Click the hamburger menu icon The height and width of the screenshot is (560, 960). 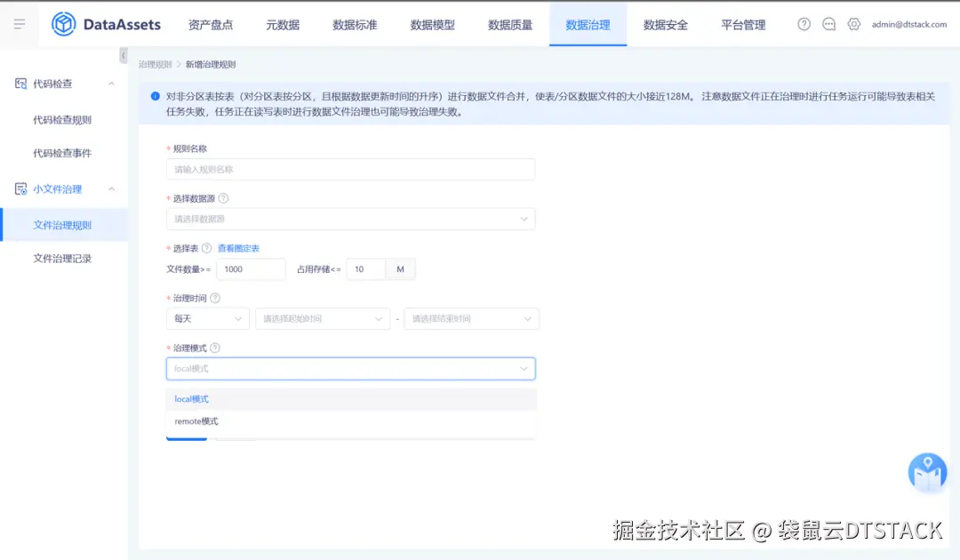click(19, 25)
